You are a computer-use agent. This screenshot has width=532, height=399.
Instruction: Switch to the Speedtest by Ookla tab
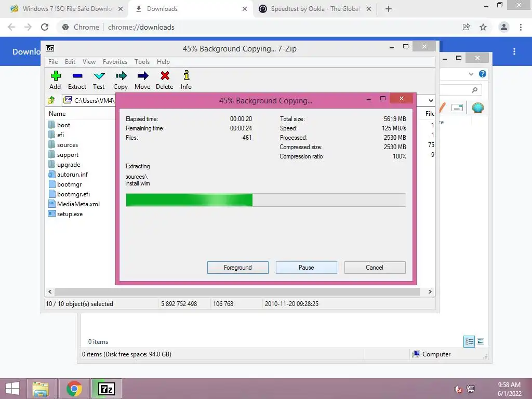315,9
